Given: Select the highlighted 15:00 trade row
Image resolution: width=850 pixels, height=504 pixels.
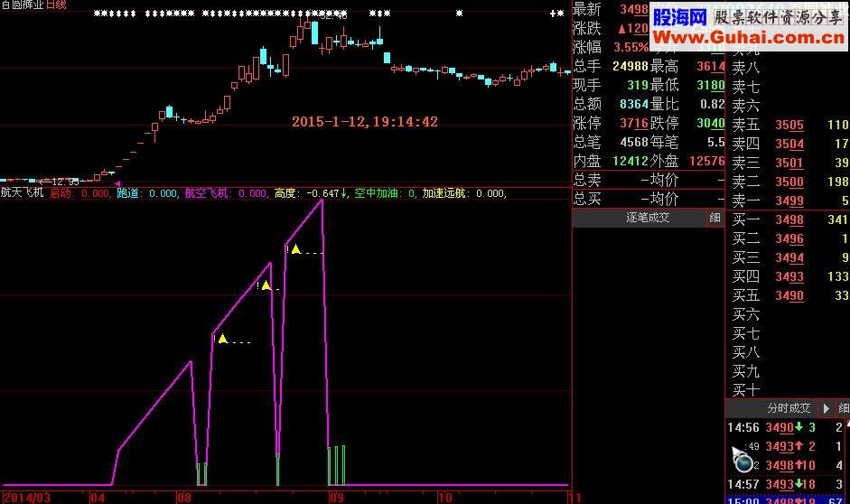Looking at the screenshot, I should 787,500.
